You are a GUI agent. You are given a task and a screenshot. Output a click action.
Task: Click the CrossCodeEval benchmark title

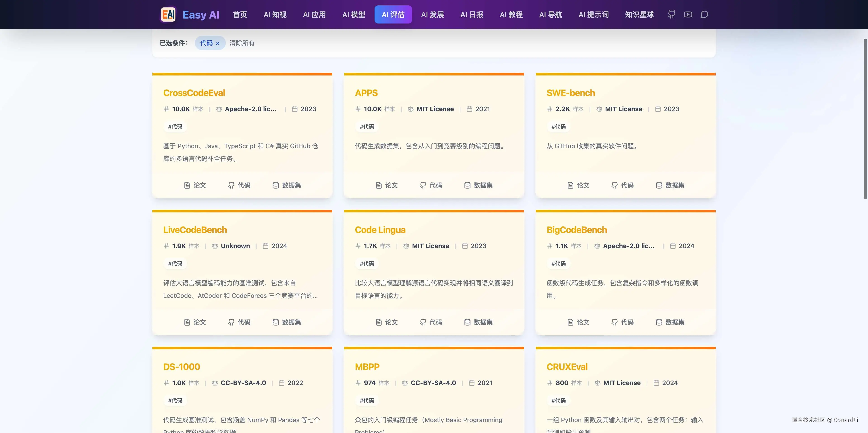(194, 93)
